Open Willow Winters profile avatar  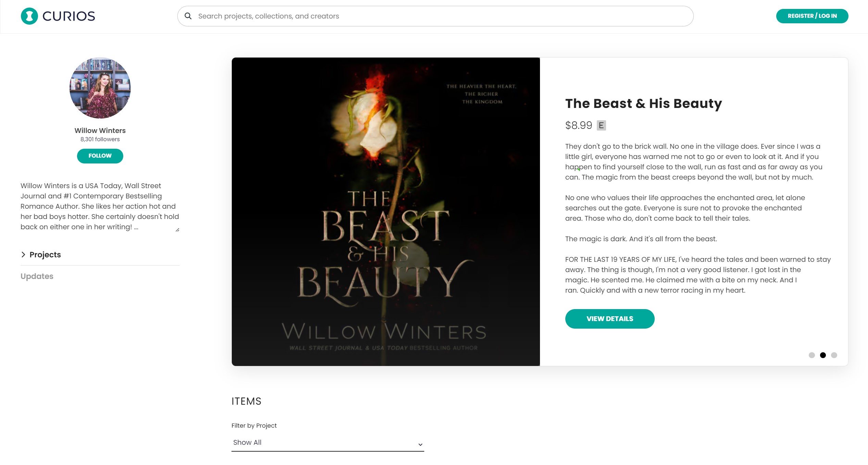pyautogui.click(x=100, y=88)
